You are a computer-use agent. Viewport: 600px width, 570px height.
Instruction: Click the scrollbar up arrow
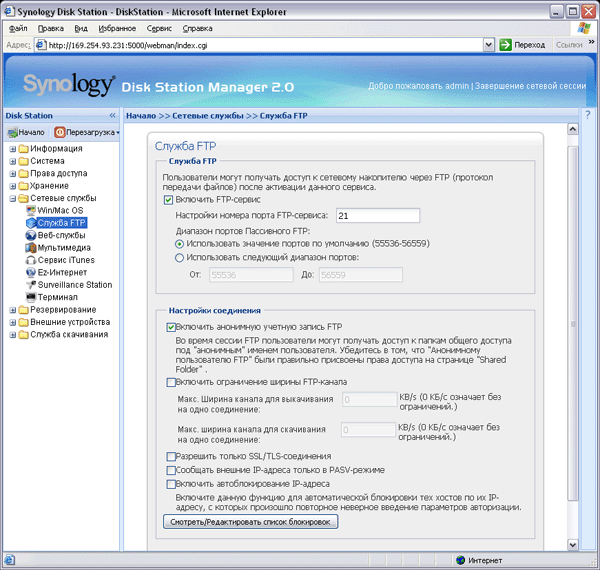[572, 129]
